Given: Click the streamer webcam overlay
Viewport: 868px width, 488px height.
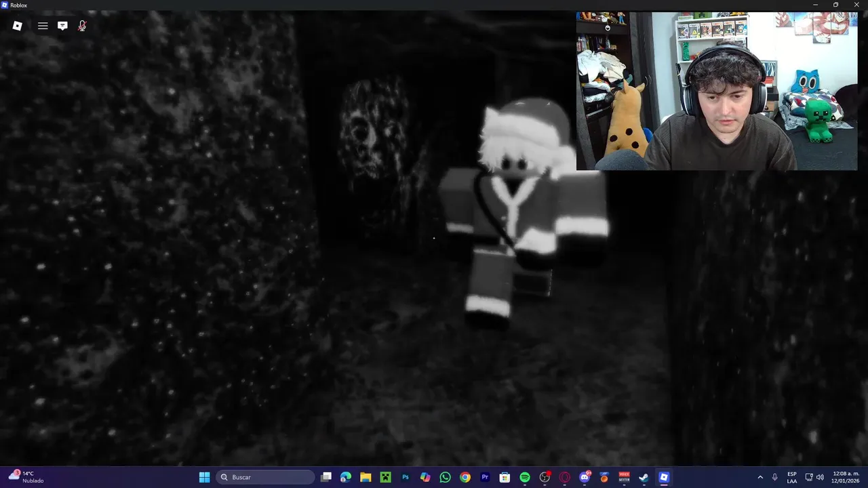Looking at the screenshot, I should coord(717,91).
